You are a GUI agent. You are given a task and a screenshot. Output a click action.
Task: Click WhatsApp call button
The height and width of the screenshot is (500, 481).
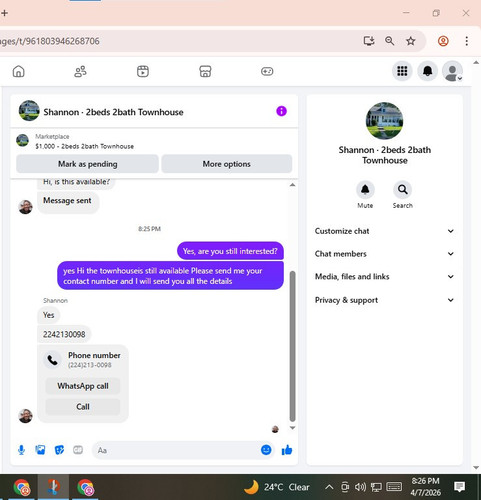pos(83,386)
